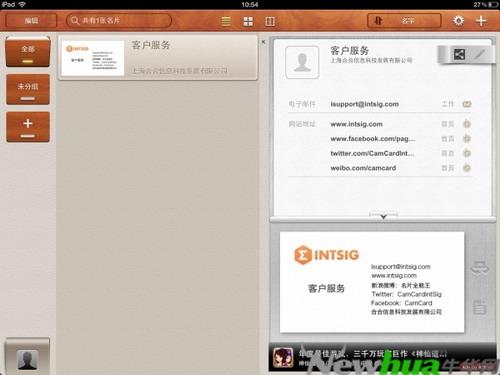
Task: Select the 未分组 group folder
Action: (x=28, y=89)
